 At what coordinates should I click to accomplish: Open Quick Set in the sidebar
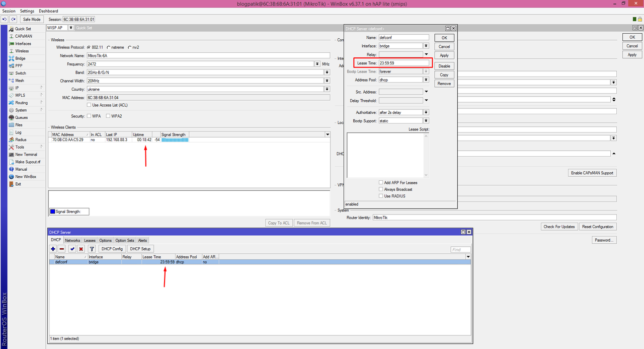pyautogui.click(x=23, y=29)
